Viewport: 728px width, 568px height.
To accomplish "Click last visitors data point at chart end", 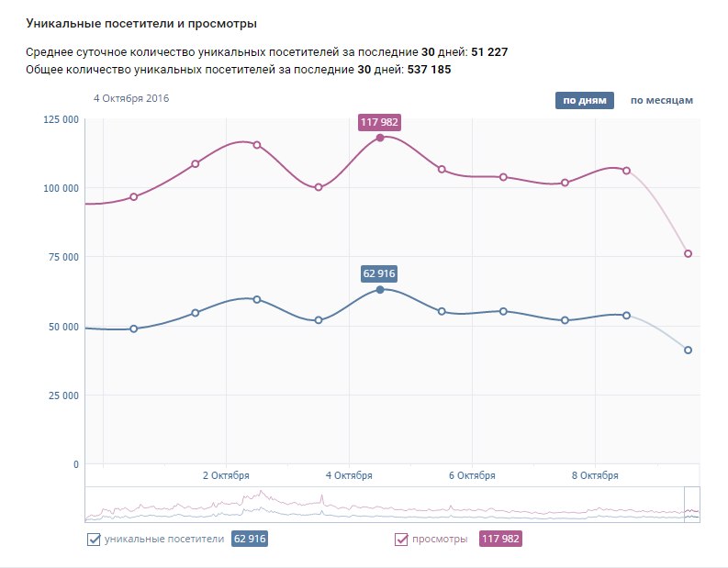I will [x=688, y=350].
